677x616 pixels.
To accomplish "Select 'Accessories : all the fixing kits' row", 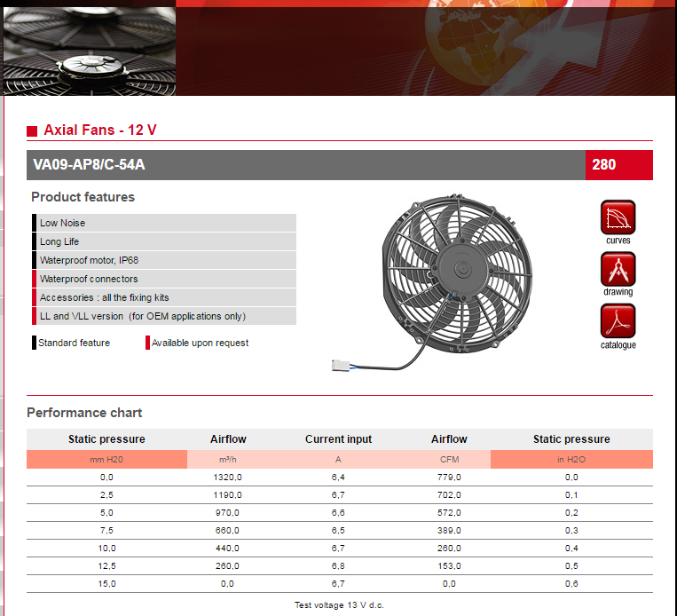I will click(x=164, y=297).
